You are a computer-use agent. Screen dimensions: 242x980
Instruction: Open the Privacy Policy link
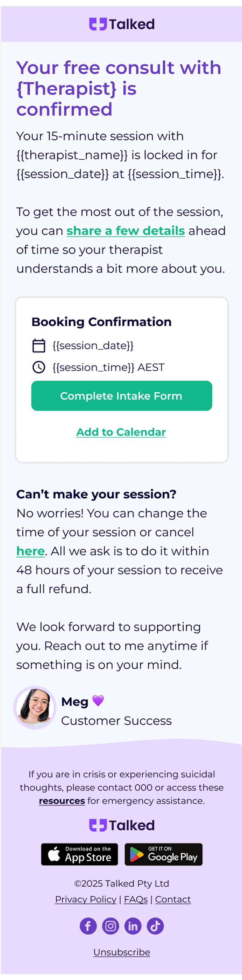(86, 899)
